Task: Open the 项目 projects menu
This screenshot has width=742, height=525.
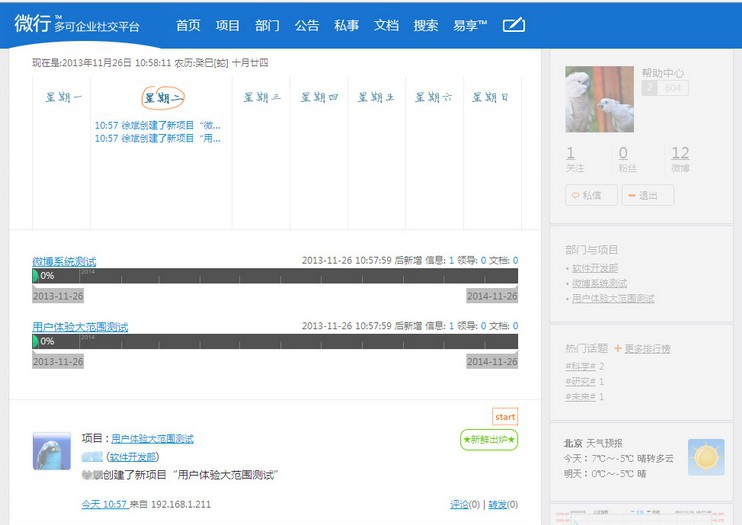Action: (228, 25)
